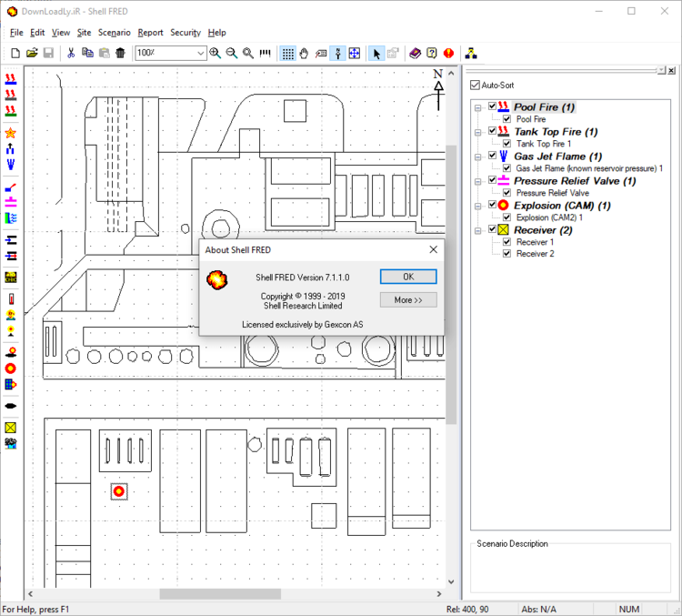Screen dimensions: 682x616
Task: Select Explosion (CAM2) 1 in scenario tree
Action: click(548, 217)
